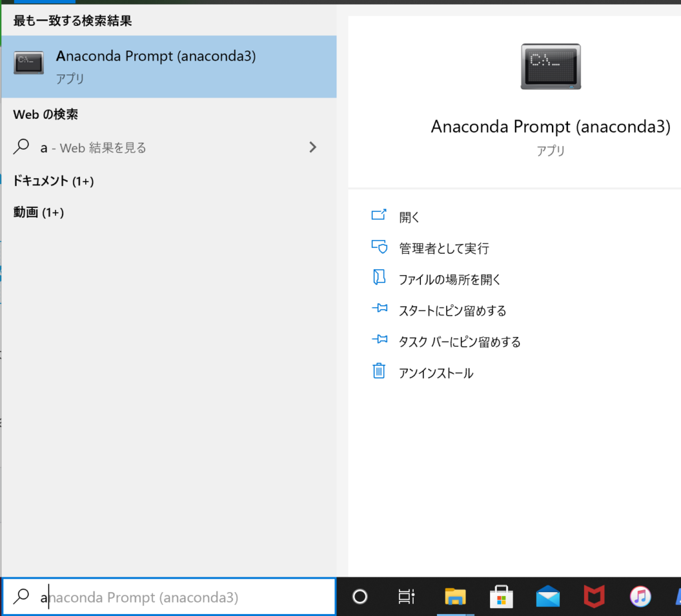Click the 最も一致する検索結果 heading

pyautogui.click(x=72, y=21)
